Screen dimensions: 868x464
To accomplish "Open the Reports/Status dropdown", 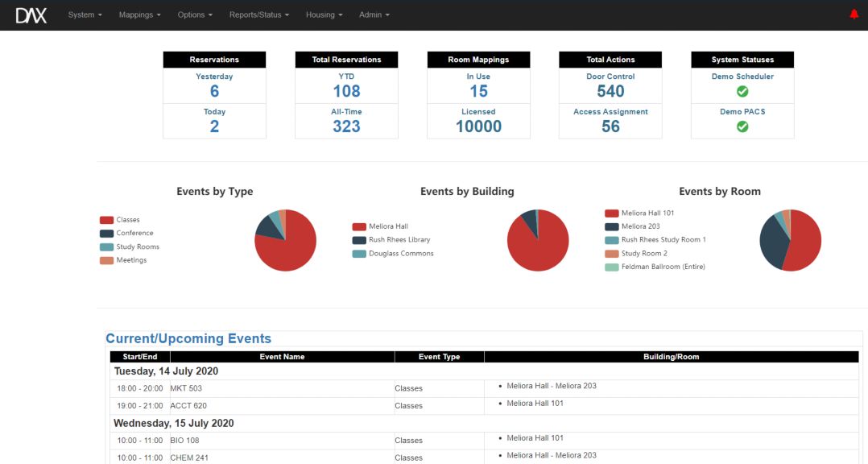I will (258, 15).
